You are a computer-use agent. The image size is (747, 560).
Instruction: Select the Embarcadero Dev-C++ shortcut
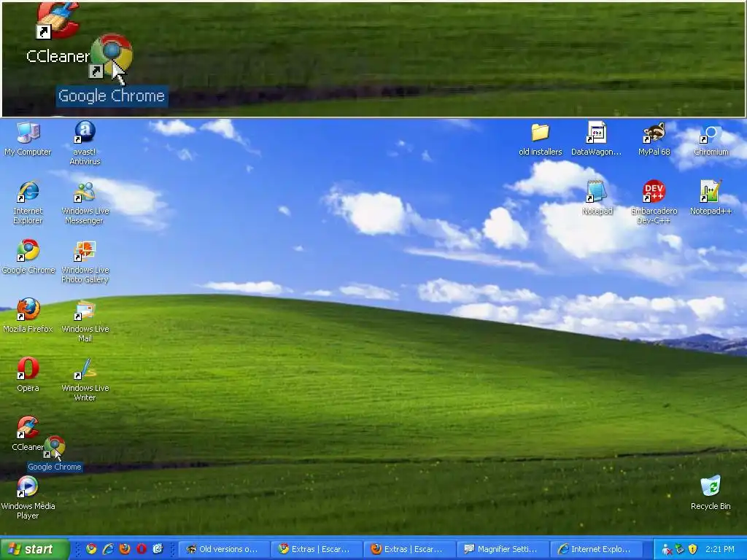point(654,202)
